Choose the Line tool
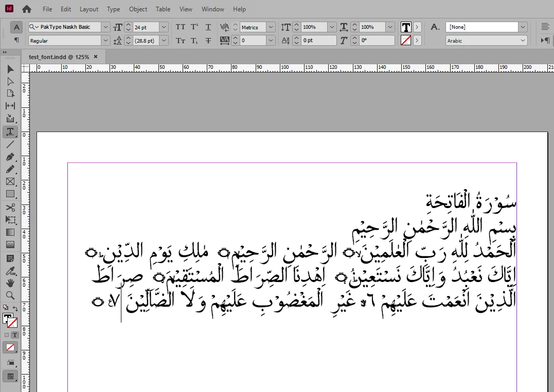The image size is (554, 392). coord(10,144)
